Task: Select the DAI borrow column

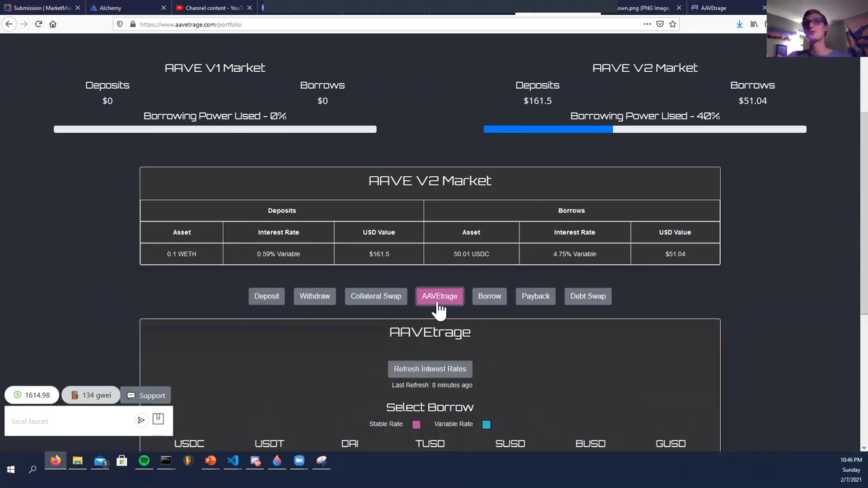Action: 350,443
